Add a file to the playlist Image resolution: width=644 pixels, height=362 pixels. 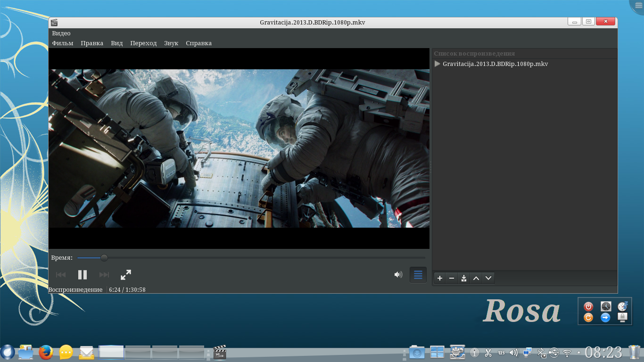pyautogui.click(x=439, y=278)
